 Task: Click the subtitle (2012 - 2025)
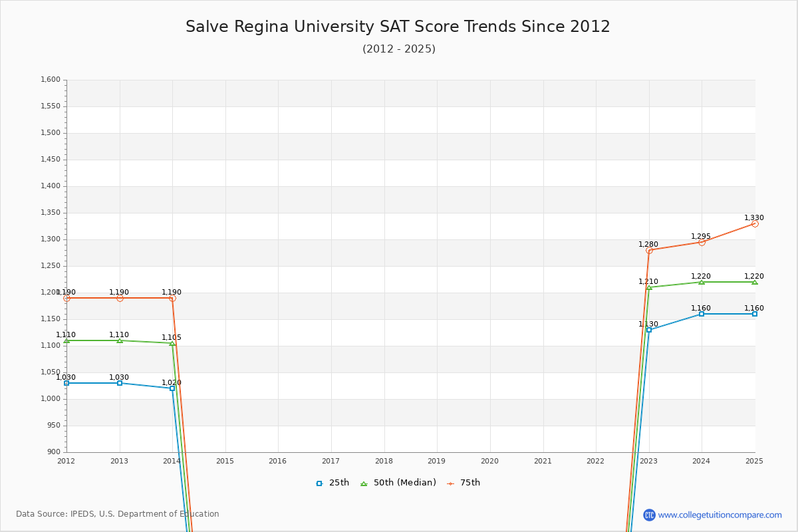pyautogui.click(x=399, y=49)
